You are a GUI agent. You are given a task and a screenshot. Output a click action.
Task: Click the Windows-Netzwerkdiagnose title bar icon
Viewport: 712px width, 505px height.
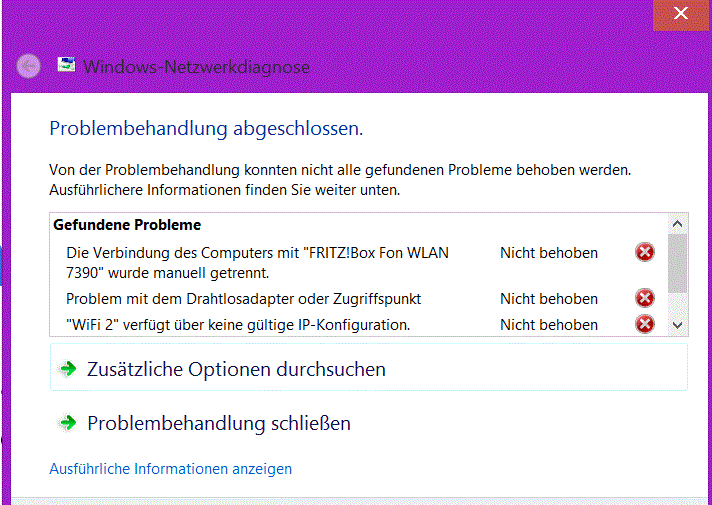pos(66,66)
